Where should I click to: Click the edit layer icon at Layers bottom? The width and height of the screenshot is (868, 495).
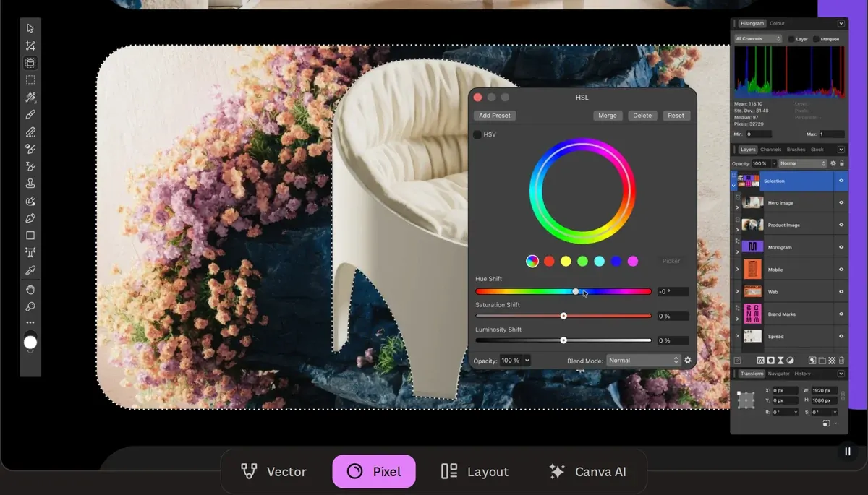pos(738,360)
